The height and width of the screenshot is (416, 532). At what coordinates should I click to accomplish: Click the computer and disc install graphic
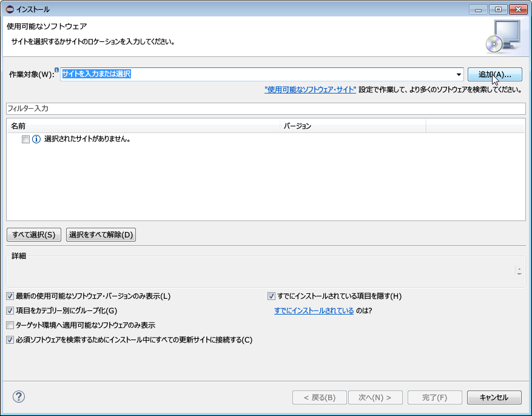pos(503,36)
